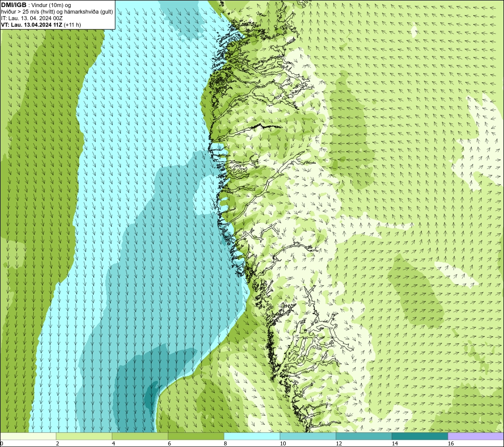
Task: Click the 2–4 m/s light green swatch
Action: [84, 436]
